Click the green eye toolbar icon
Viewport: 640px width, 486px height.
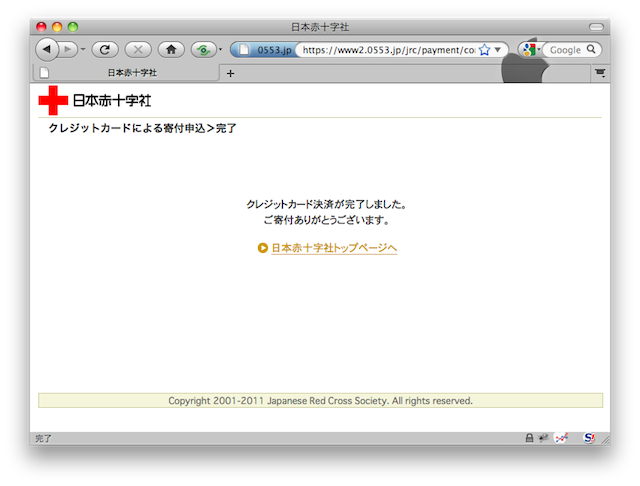pos(204,49)
